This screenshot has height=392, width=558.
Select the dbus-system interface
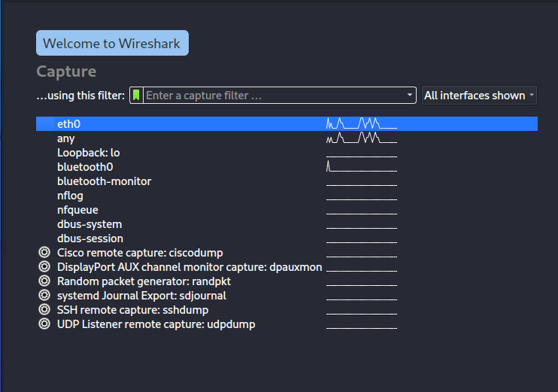click(x=287, y=224)
